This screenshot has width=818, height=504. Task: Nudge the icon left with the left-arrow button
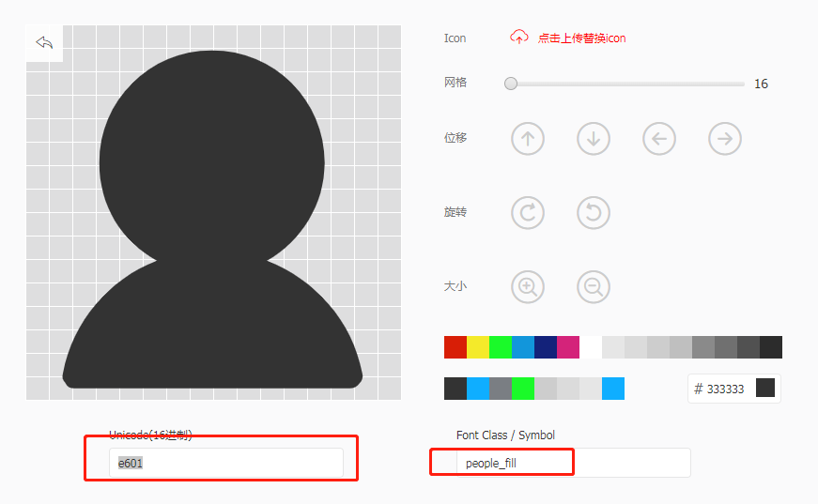point(659,139)
